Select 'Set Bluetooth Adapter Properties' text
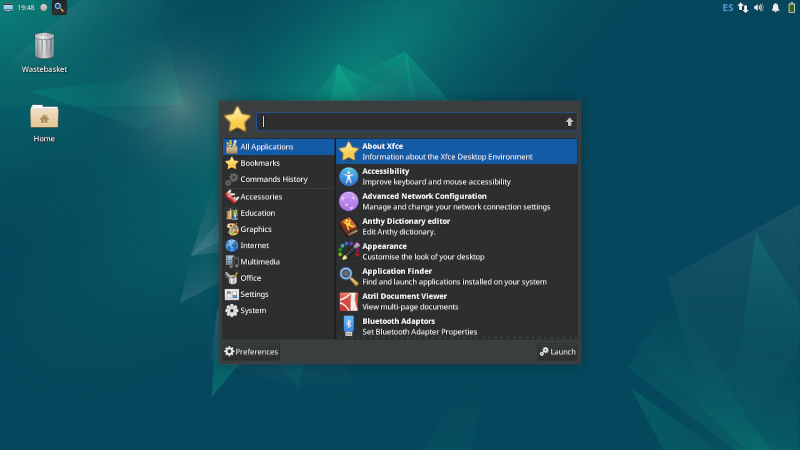800x450 pixels. 420,332
